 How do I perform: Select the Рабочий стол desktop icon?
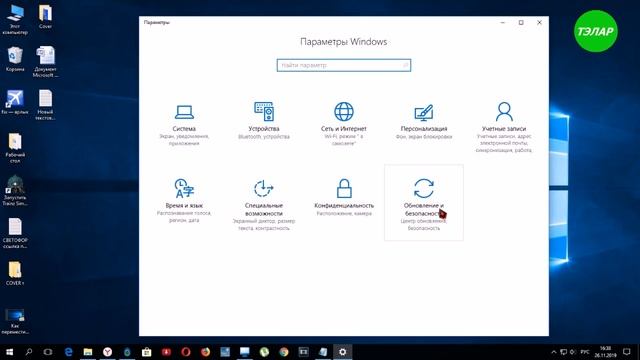15,148
